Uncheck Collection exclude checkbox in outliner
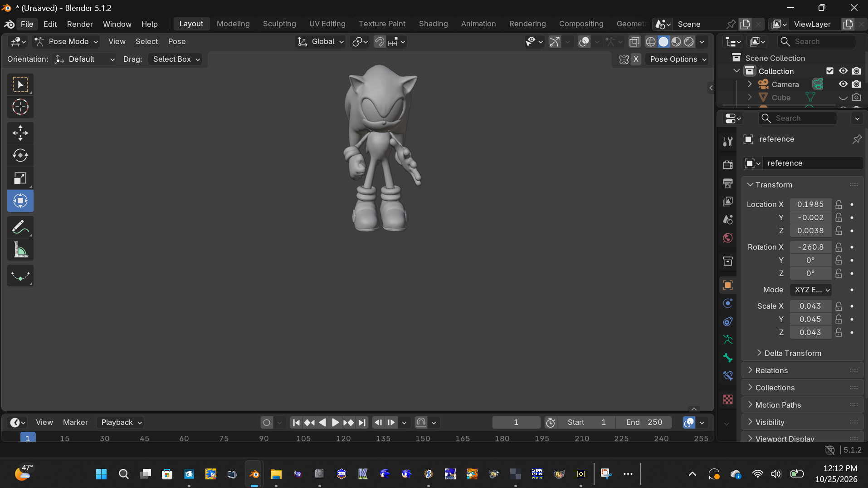 click(x=830, y=71)
